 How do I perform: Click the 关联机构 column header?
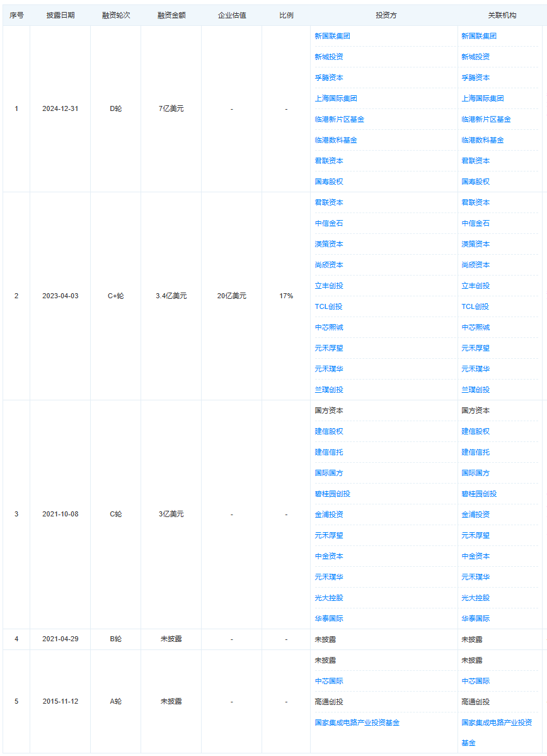pyautogui.click(x=502, y=15)
